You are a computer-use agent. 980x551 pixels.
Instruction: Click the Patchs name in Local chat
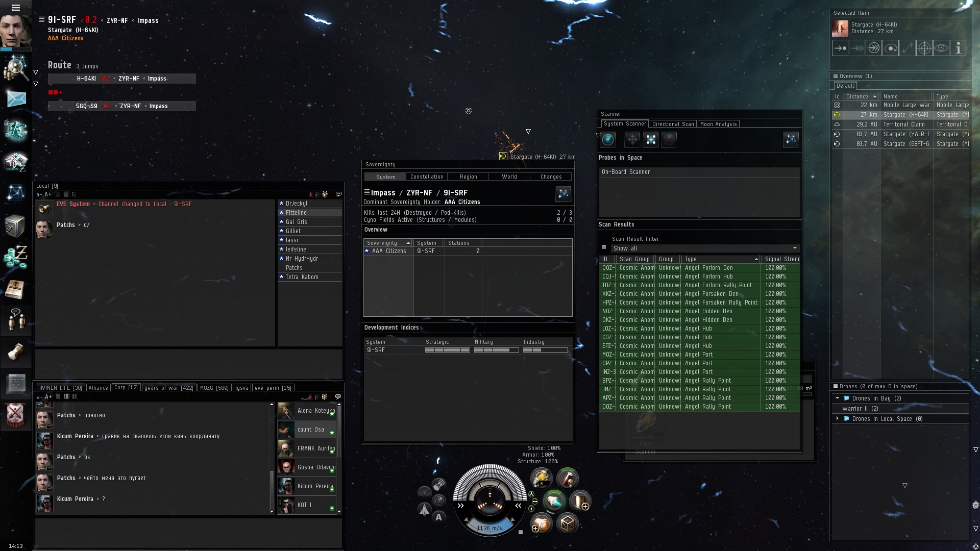[65, 225]
